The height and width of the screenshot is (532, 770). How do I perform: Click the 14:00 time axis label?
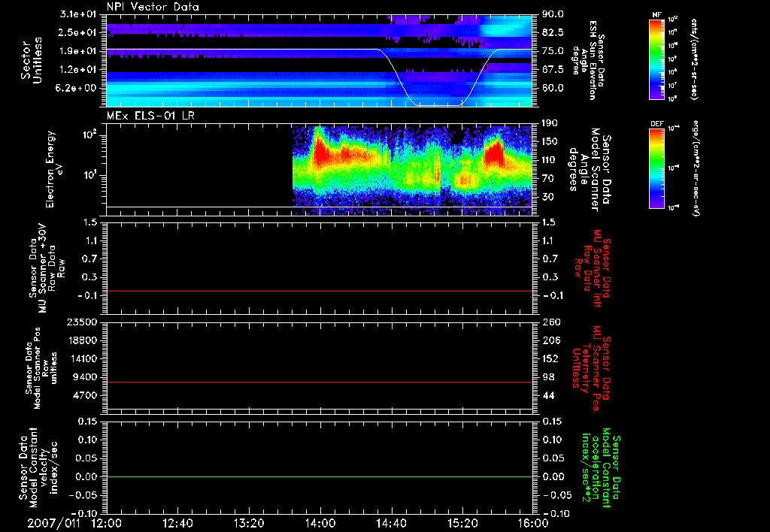(320, 523)
